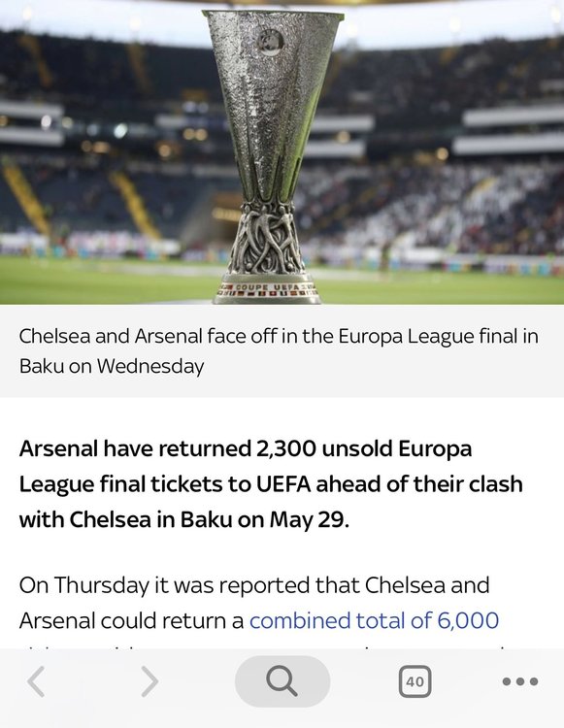This screenshot has height=728, width=564.
Task: Tap the Europa League trophy photo
Action: click(x=282, y=152)
